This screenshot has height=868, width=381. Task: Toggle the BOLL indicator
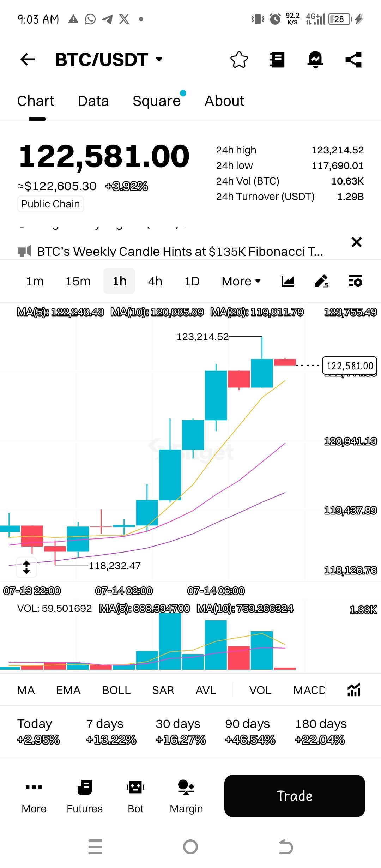(x=116, y=690)
